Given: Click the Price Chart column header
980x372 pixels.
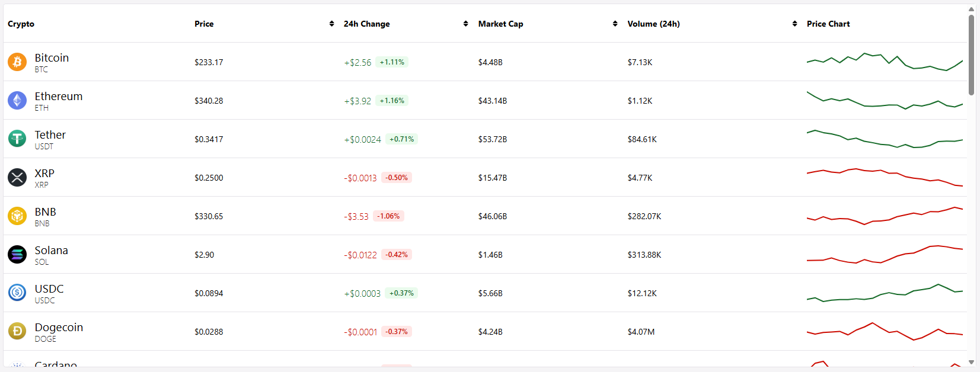Looking at the screenshot, I should click(828, 24).
